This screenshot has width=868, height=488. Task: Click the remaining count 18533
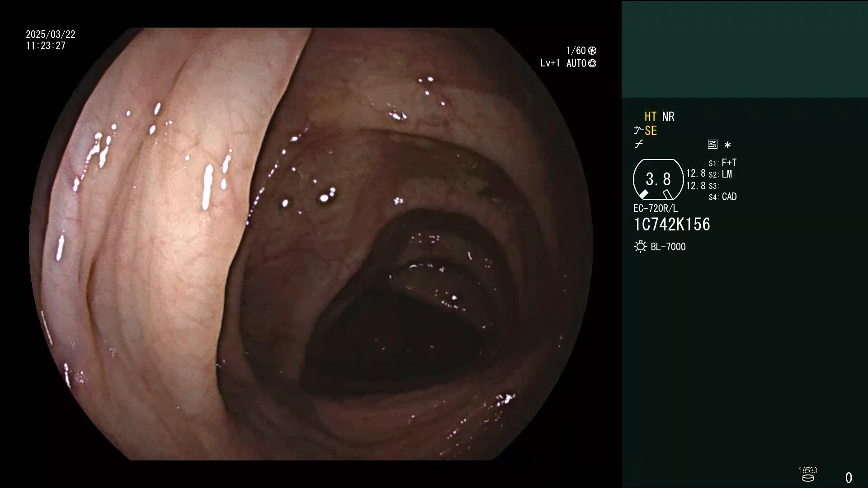[x=808, y=470]
